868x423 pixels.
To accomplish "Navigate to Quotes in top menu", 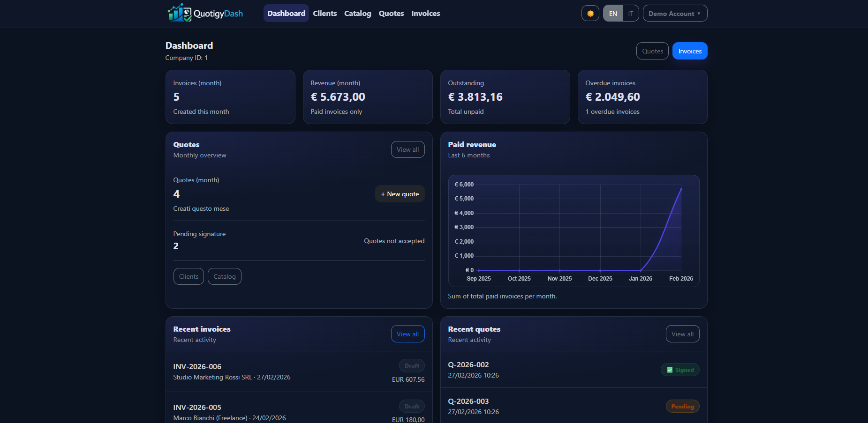I will pos(391,14).
